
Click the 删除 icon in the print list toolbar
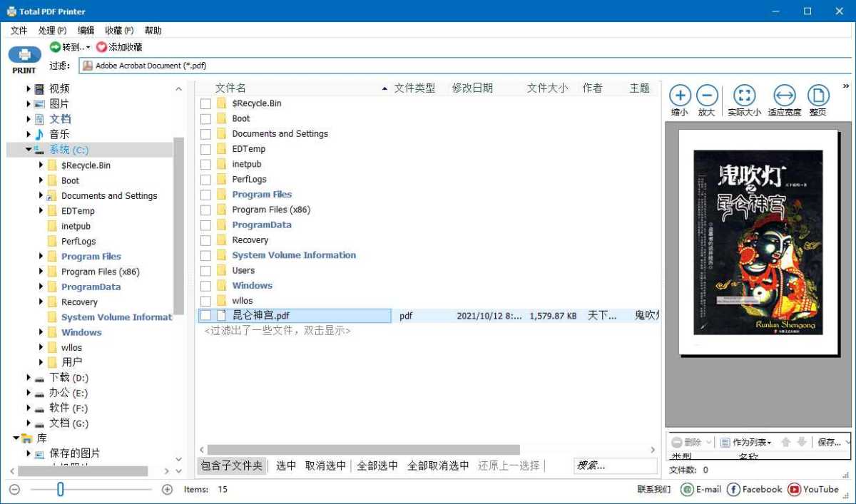(676, 442)
